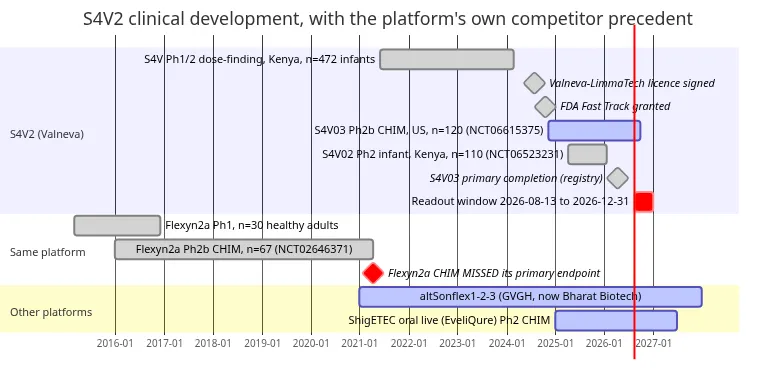
Task: Click the chart title text
Action: click(x=388, y=19)
